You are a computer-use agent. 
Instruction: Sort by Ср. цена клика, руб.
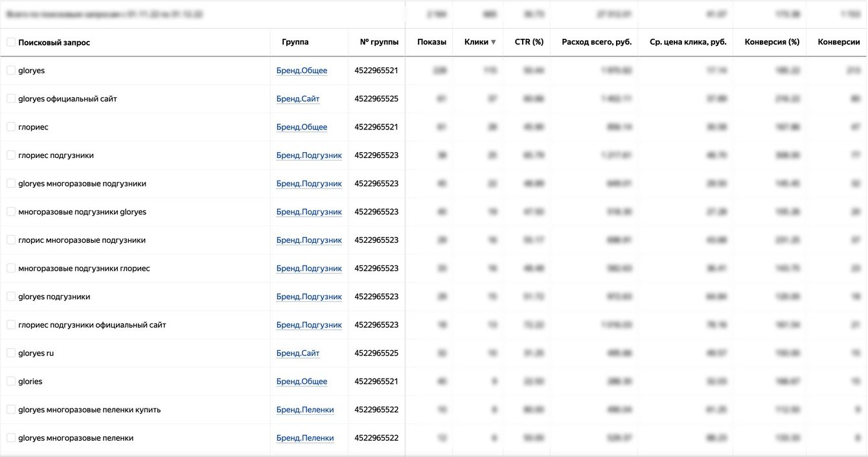(688, 42)
